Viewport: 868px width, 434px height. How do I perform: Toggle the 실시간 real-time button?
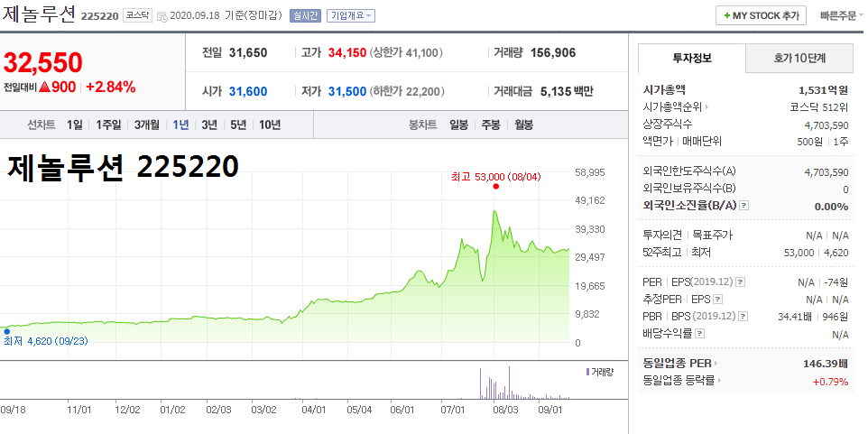coord(305,15)
